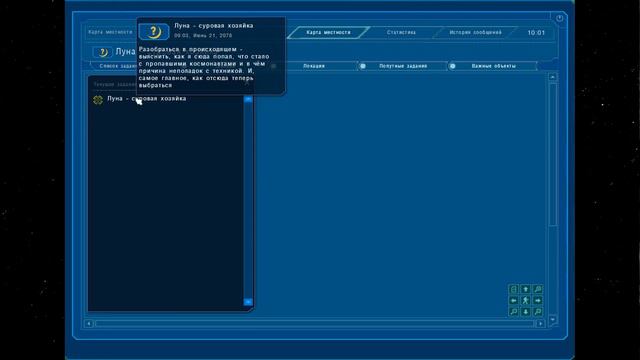The height and width of the screenshot is (360, 640).
Task: Click the quest list scroll-down arrow
Action: [248, 302]
